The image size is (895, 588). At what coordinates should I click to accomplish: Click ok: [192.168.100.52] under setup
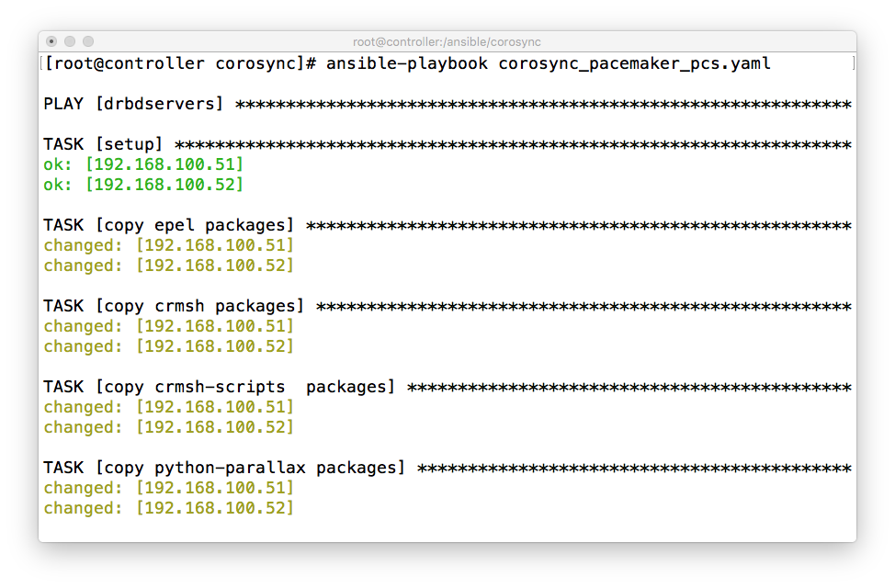[143, 185]
